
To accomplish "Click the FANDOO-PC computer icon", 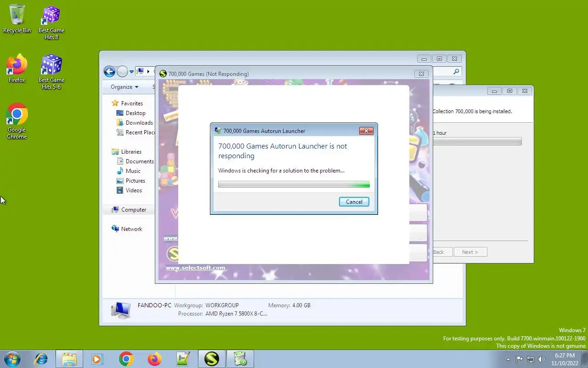I will click(121, 310).
